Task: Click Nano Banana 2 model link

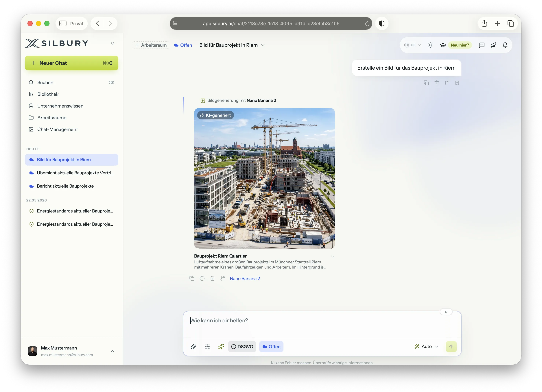Action: (245, 279)
